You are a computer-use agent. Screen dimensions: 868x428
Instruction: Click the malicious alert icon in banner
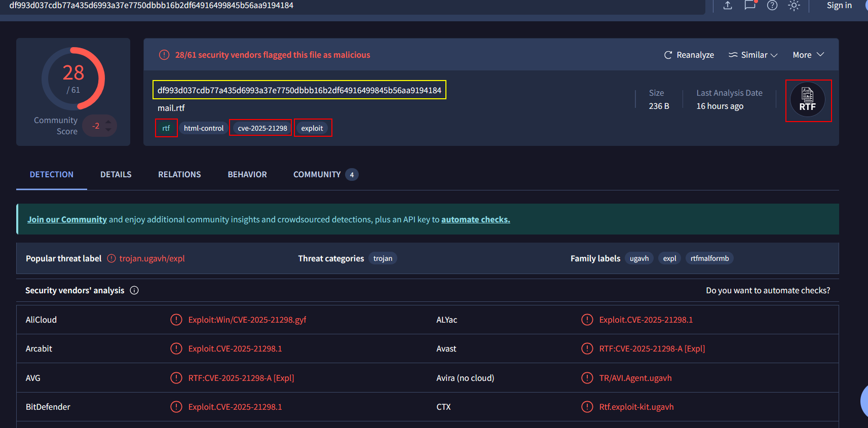(164, 55)
